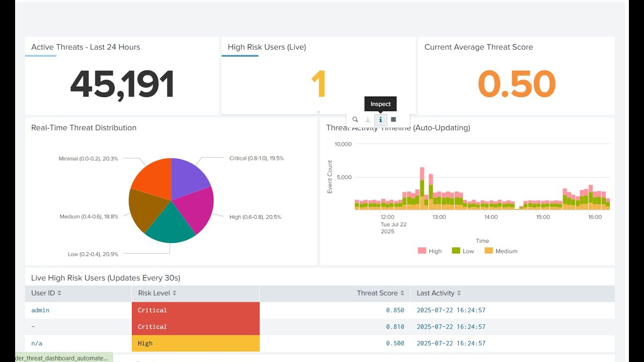Sort table by Risk Level column

(157, 293)
